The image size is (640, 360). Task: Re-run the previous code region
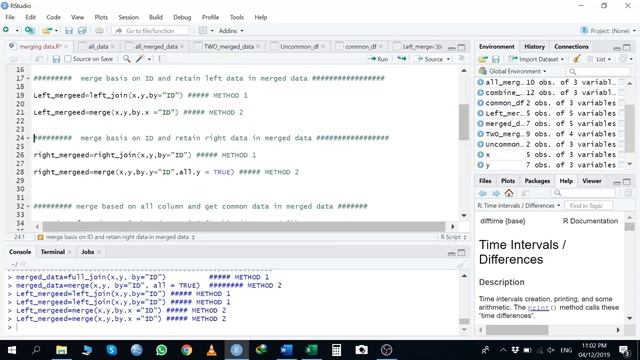402,59
